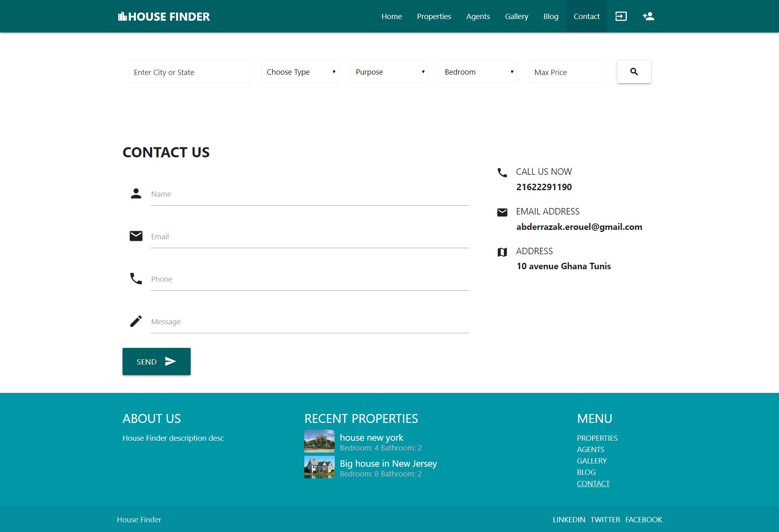The width and height of the screenshot is (779, 532).
Task: Click the add-user register icon
Action: coord(648,16)
